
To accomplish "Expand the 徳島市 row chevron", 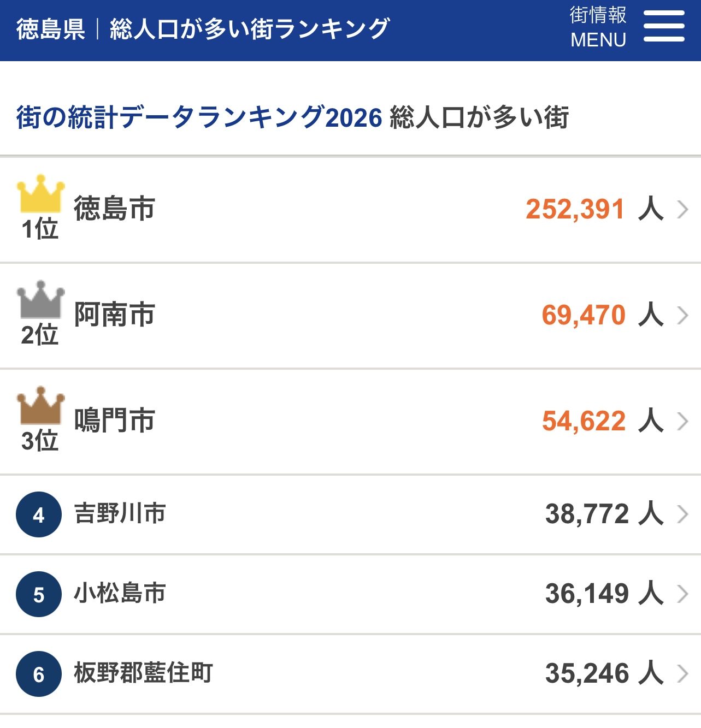I will tap(682, 209).
